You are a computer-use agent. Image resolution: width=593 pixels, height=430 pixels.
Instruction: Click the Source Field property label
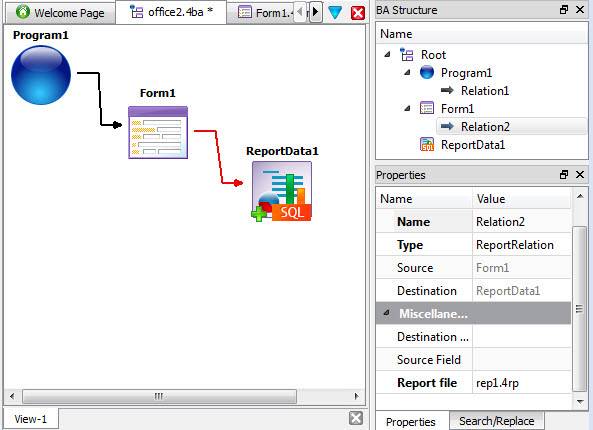pos(429,360)
